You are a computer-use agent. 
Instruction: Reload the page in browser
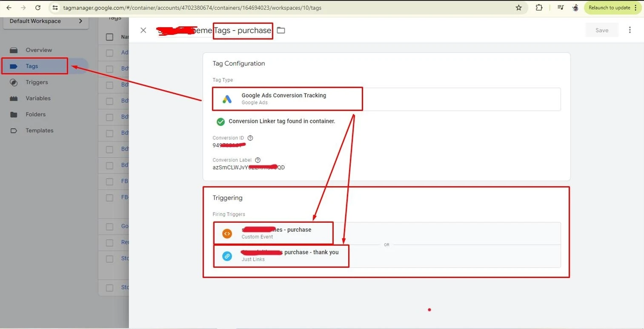click(x=38, y=8)
